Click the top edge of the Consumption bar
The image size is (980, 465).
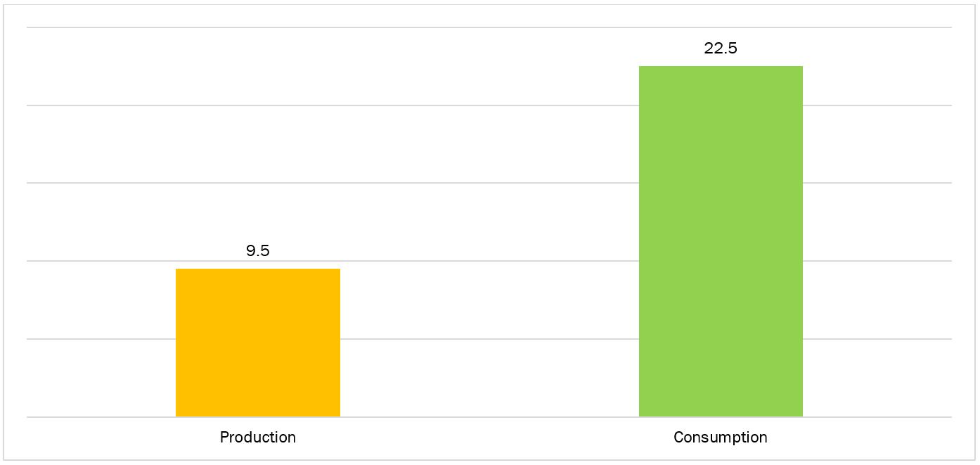tap(721, 67)
